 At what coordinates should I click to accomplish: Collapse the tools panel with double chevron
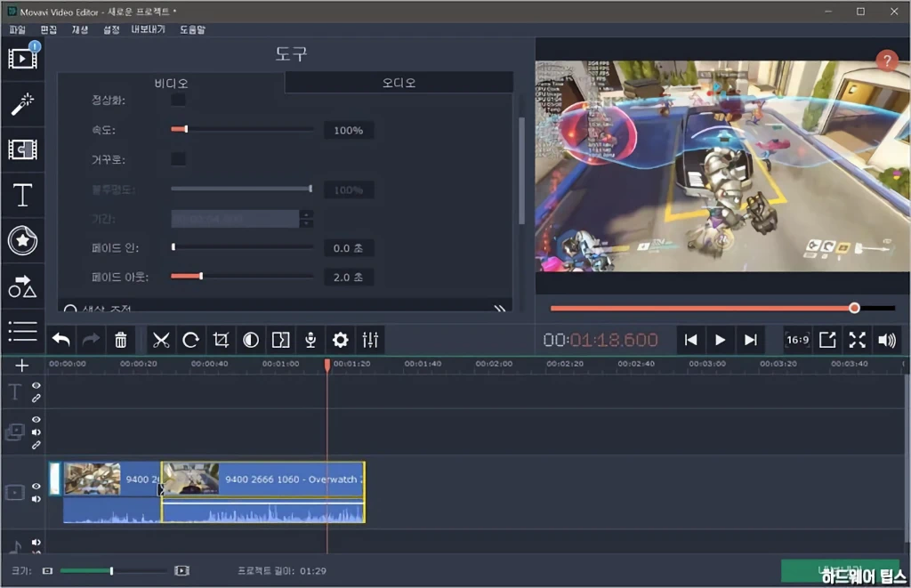[500, 309]
